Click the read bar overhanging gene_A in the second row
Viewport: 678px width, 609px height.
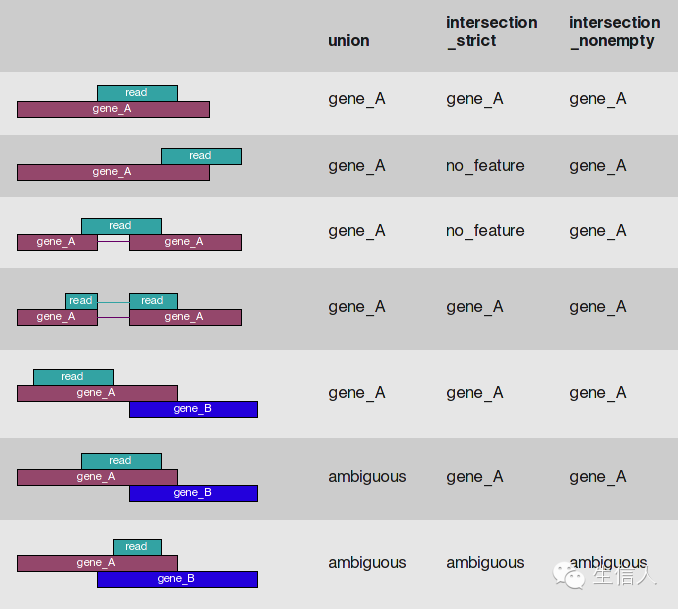(201, 156)
